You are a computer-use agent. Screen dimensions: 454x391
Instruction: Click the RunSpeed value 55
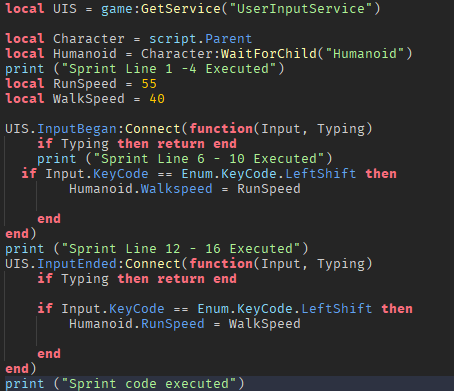point(149,84)
